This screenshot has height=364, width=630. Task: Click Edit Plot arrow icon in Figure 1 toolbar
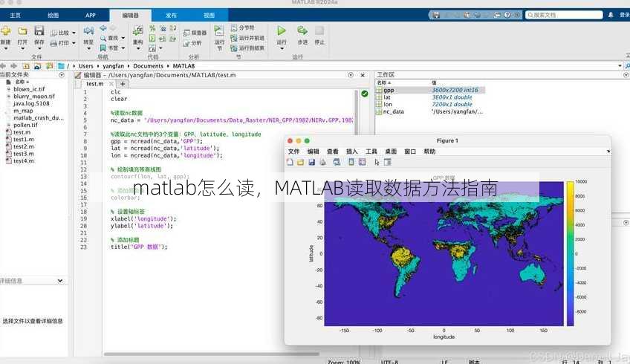[377, 162]
